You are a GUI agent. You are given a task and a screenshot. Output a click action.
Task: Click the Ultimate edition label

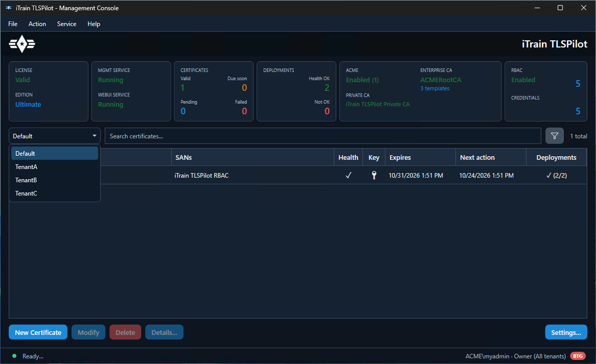[28, 104]
